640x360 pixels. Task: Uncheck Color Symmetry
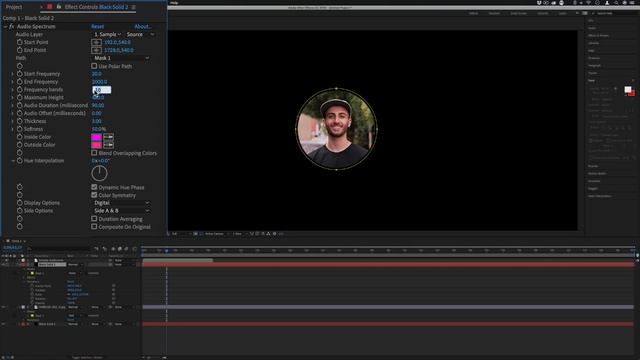(94, 195)
